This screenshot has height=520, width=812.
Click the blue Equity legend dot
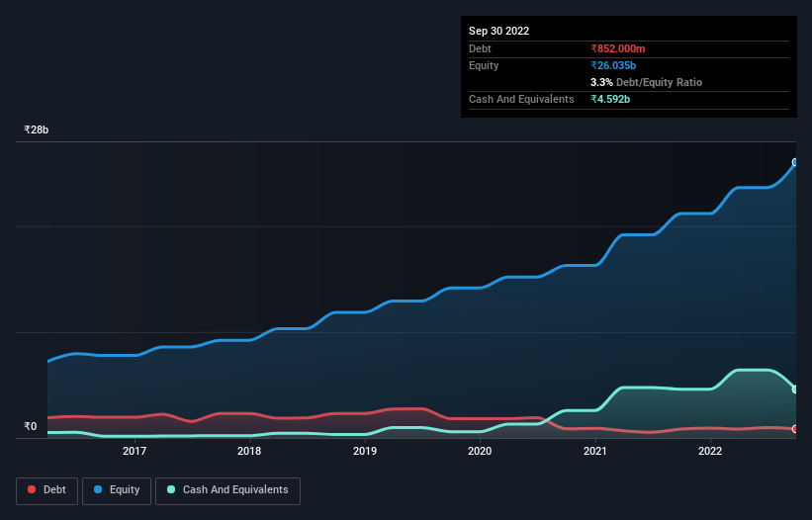pos(98,489)
